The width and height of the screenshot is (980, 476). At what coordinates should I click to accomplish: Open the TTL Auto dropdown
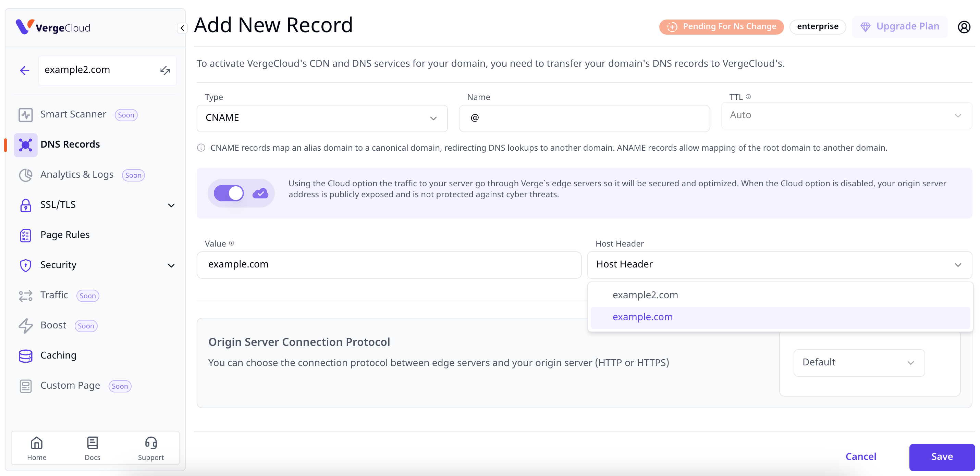click(844, 114)
